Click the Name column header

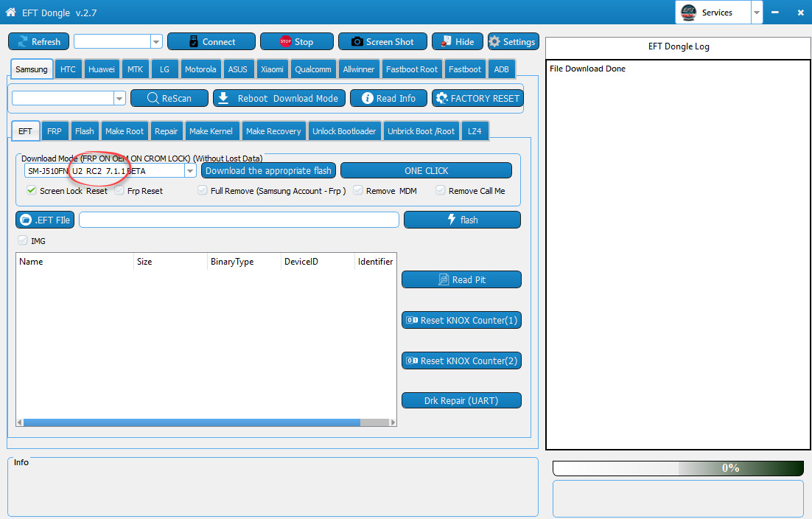click(x=74, y=262)
